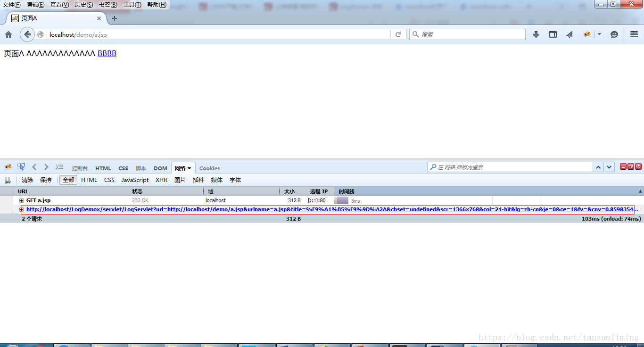Switch to the 脚本 panel tab
This screenshot has width=644, height=347.
click(141, 168)
